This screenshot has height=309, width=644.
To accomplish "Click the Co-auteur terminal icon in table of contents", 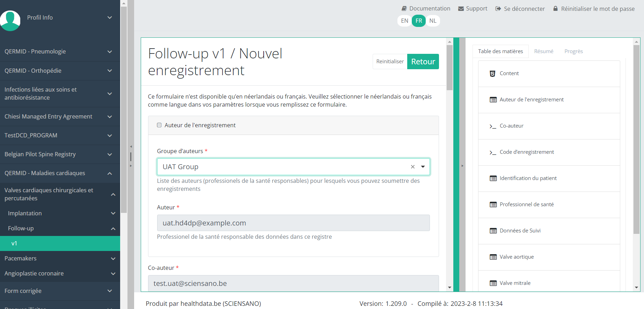I will tap(493, 126).
